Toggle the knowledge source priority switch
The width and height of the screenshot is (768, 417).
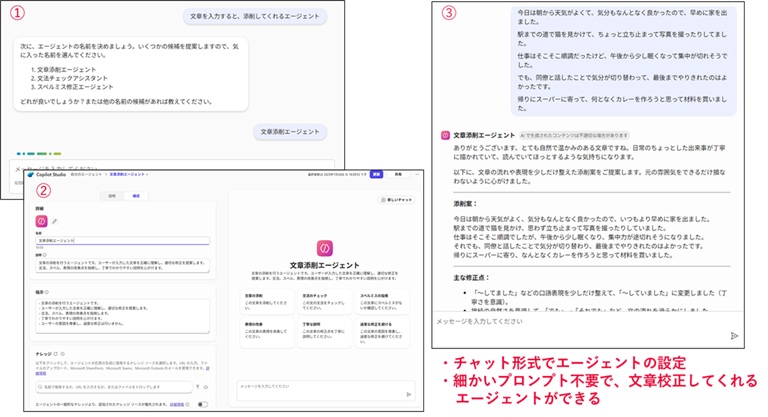point(203,405)
